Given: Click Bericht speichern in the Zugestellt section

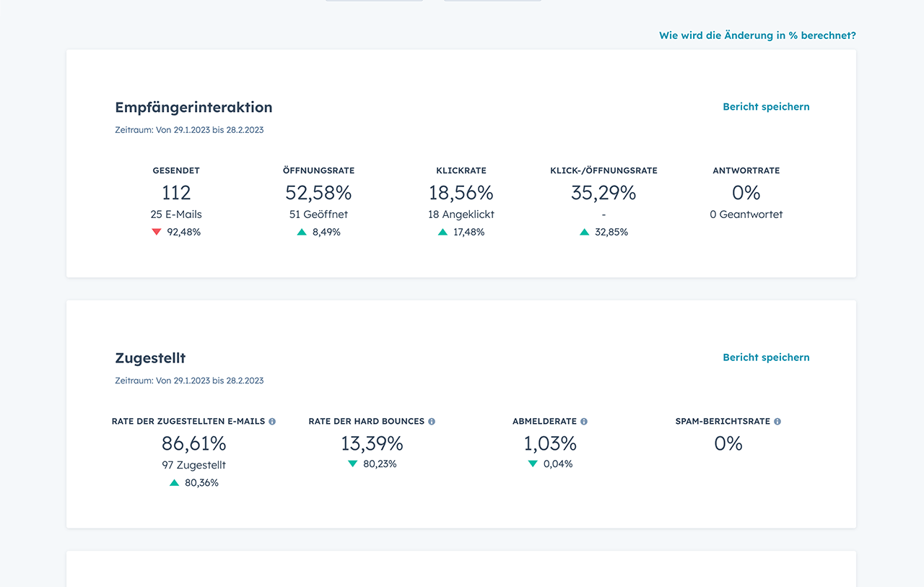Looking at the screenshot, I should pos(766,357).
